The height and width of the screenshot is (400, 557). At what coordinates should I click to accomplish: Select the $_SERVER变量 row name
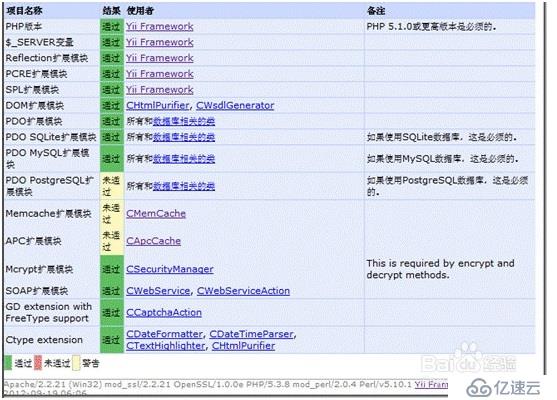39,42
